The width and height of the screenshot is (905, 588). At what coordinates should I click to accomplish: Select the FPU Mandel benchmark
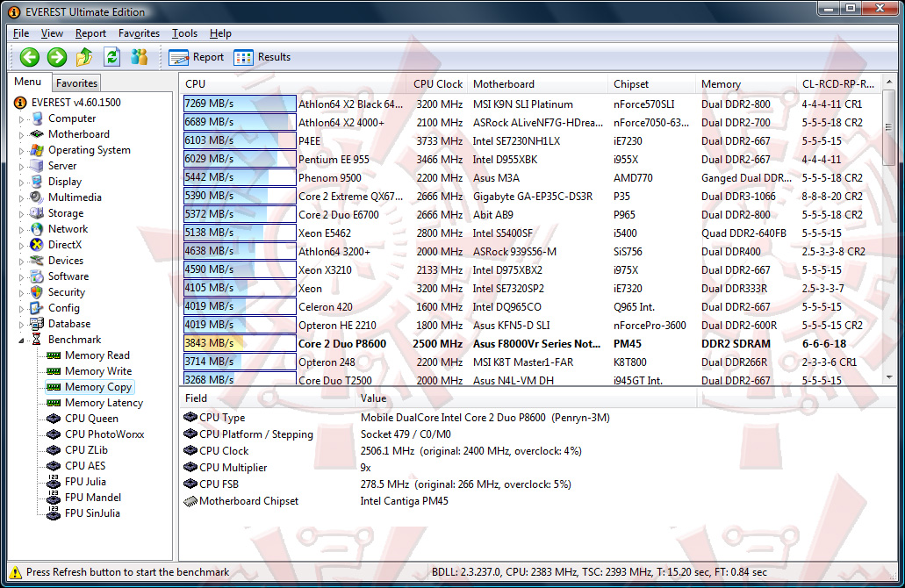[93, 498]
